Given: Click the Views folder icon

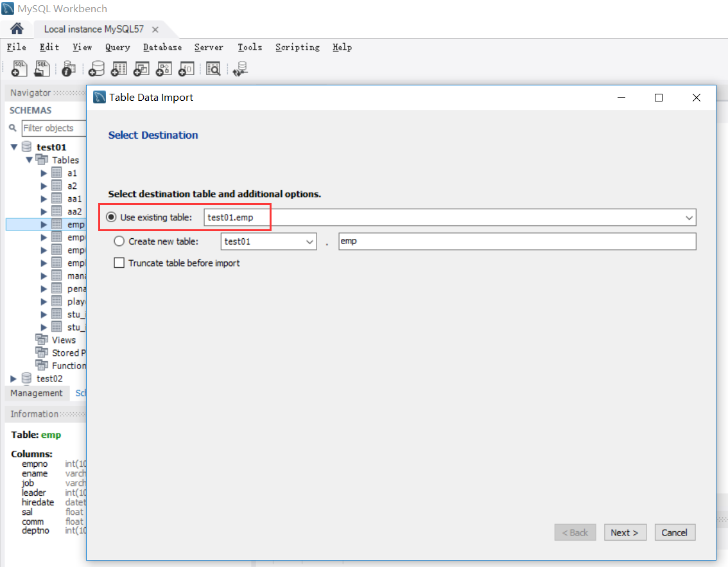Looking at the screenshot, I should [x=42, y=340].
